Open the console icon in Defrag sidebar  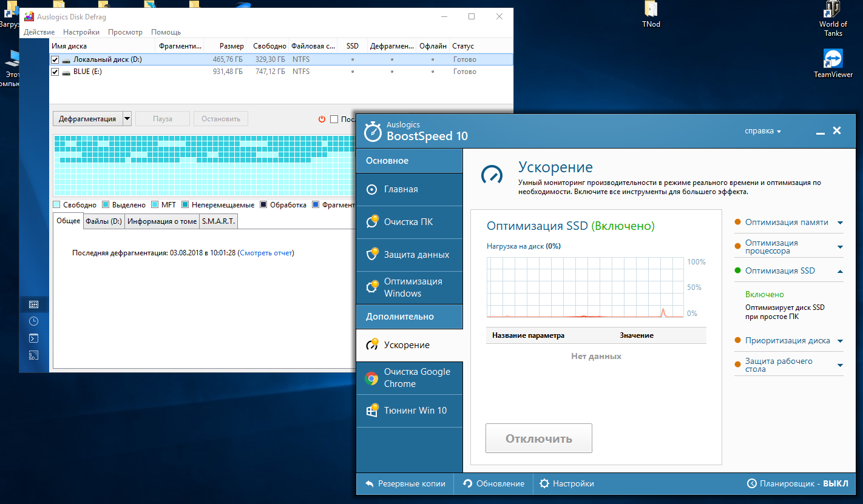[x=34, y=338]
